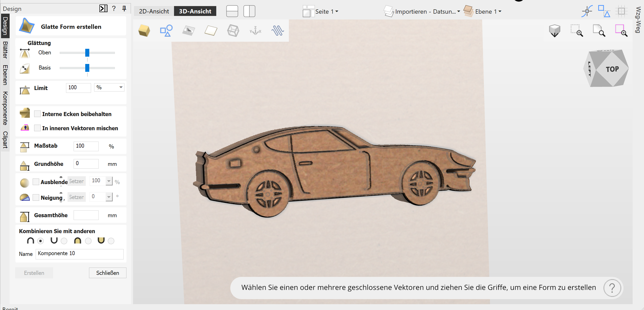Image resolution: width=644 pixels, height=310 pixels.
Task: Open the Seite 1 page dropdown
Action: (337, 12)
